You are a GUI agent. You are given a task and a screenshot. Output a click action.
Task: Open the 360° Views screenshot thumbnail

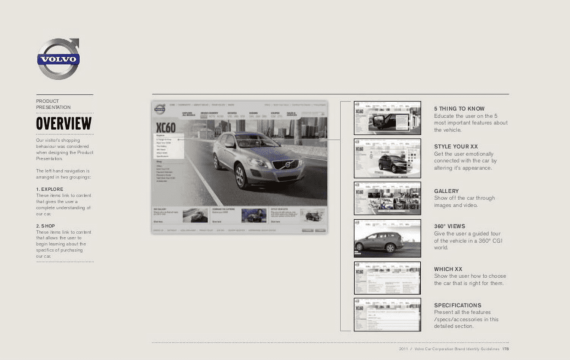coord(387,238)
